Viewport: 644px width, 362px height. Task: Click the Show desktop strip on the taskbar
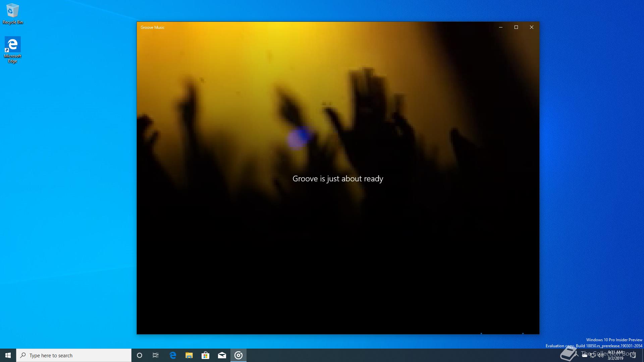643,355
